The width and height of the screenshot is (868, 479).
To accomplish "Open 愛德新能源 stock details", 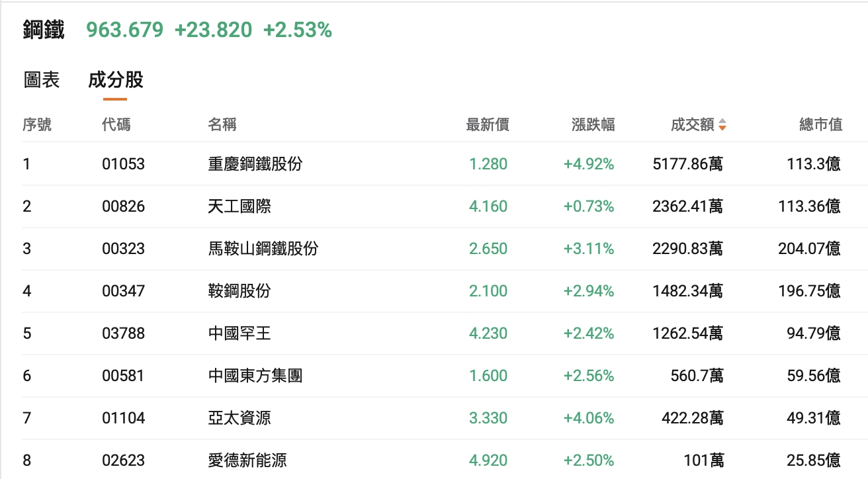I will 247,460.
